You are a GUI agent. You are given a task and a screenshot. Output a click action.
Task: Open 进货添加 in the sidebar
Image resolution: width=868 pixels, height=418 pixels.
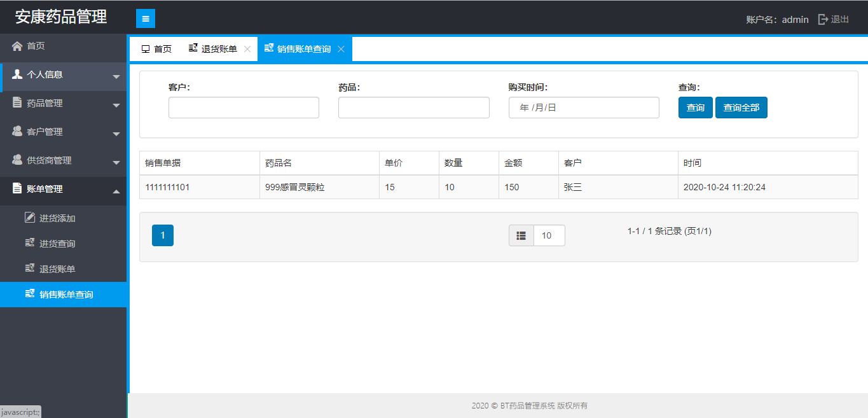(64, 218)
